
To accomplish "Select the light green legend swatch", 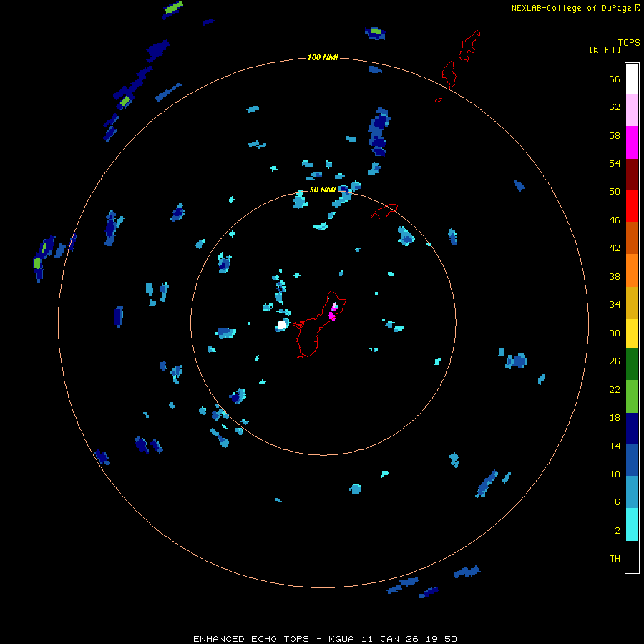I will point(632,396).
